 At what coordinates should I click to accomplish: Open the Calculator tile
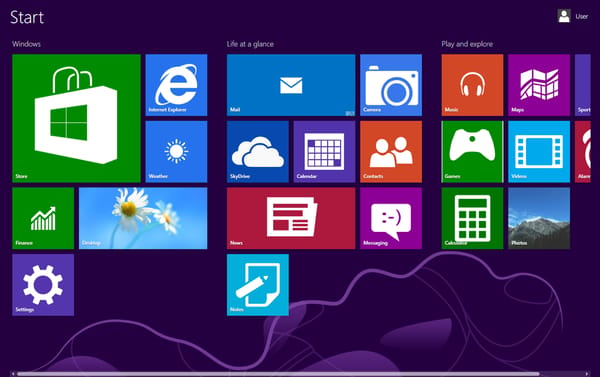(x=472, y=218)
